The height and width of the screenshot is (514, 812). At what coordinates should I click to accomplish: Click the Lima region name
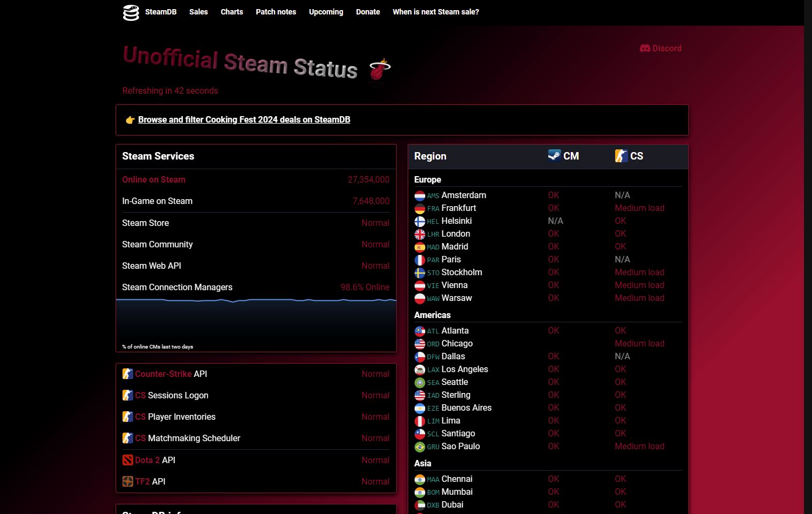tap(450, 421)
